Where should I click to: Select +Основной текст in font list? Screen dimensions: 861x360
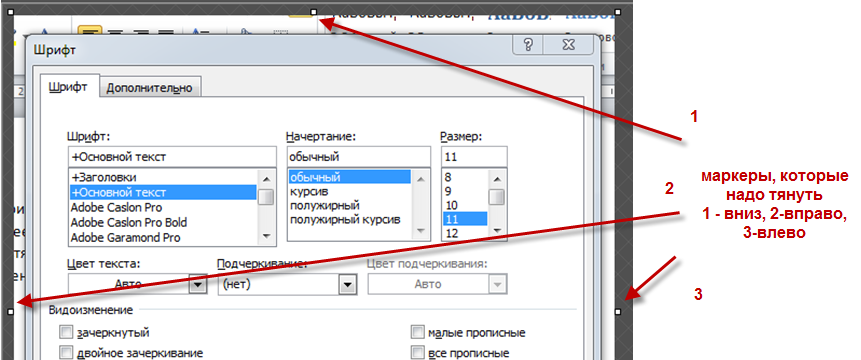click(163, 193)
